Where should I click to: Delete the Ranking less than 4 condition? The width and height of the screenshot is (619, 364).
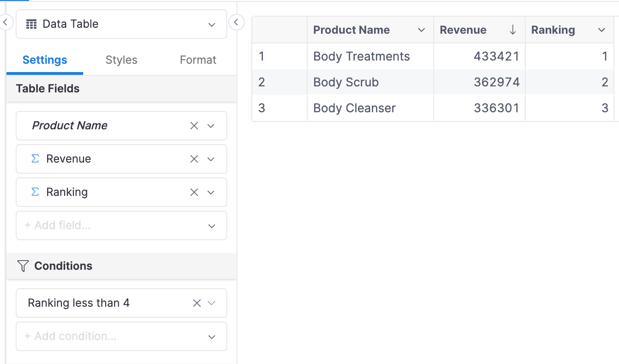[197, 303]
